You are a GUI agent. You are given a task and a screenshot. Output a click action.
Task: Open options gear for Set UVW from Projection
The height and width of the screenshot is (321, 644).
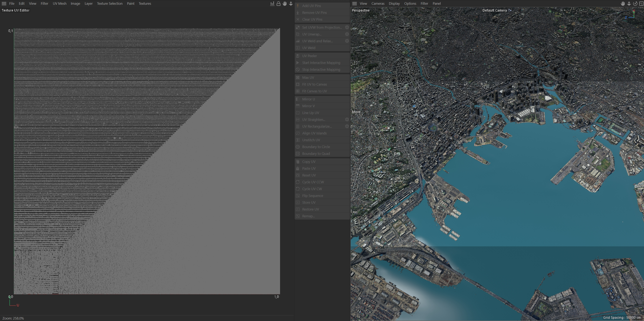pos(347,27)
